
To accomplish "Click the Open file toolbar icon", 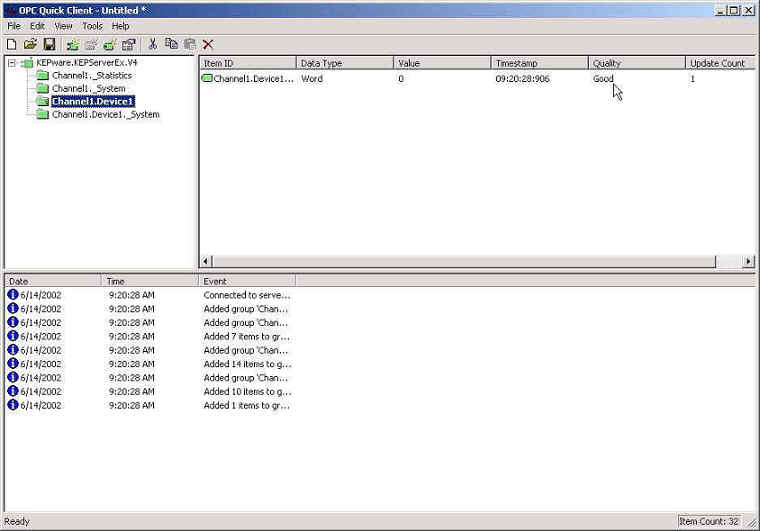I will tap(30, 44).
